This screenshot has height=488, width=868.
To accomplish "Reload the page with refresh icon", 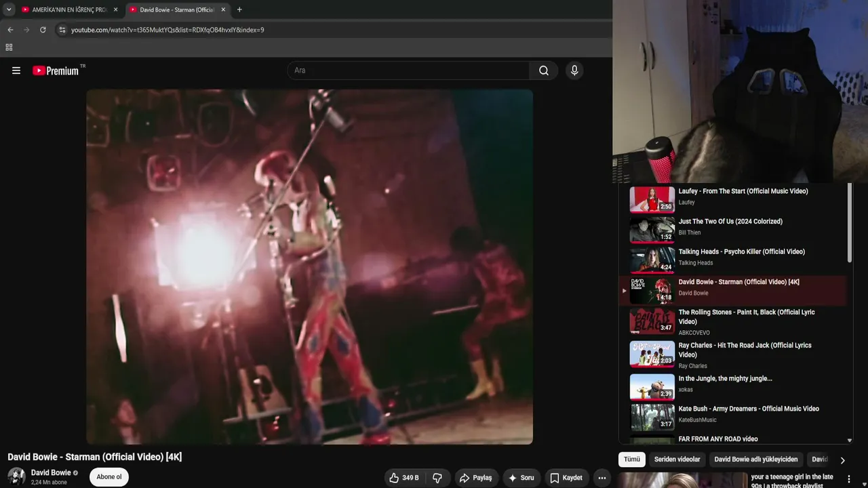I will [x=43, y=30].
